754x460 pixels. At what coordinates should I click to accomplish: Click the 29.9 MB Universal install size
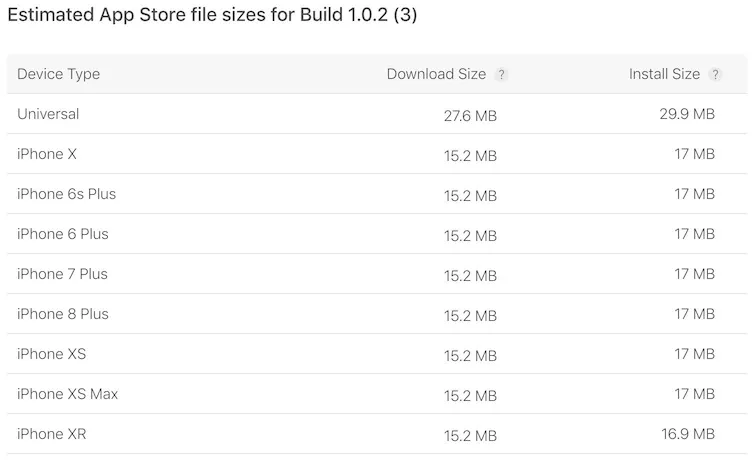tap(687, 114)
